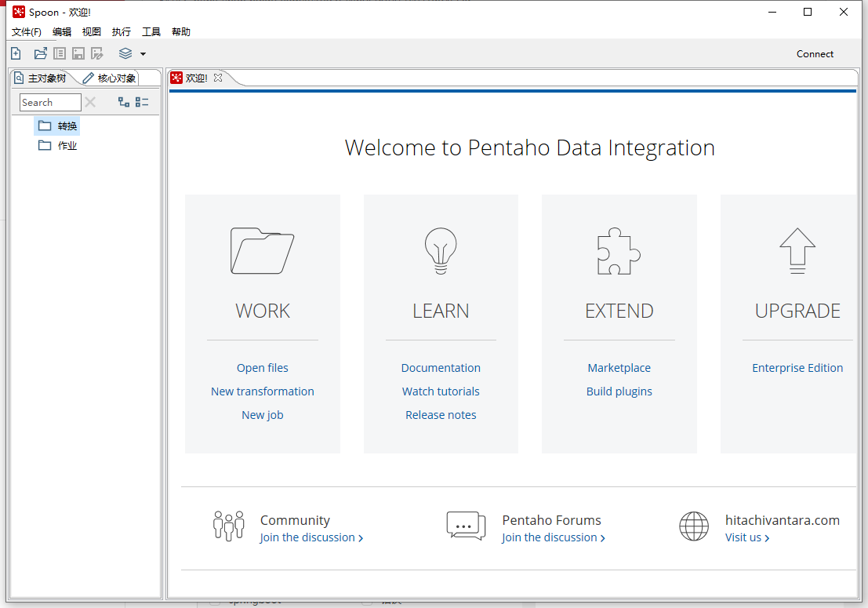Image resolution: width=868 pixels, height=608 pixels.
Task: Click the Save toolbar icon
Action: (x=78, y=53)
